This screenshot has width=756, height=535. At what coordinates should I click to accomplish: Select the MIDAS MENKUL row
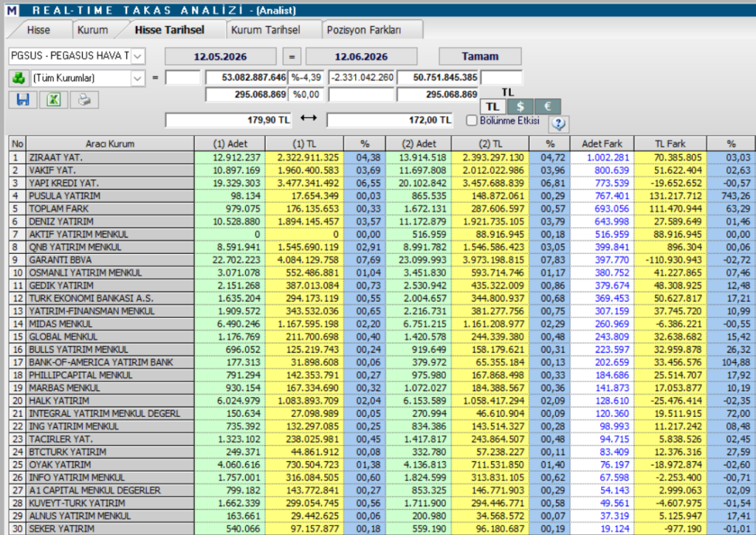point(382,324)
